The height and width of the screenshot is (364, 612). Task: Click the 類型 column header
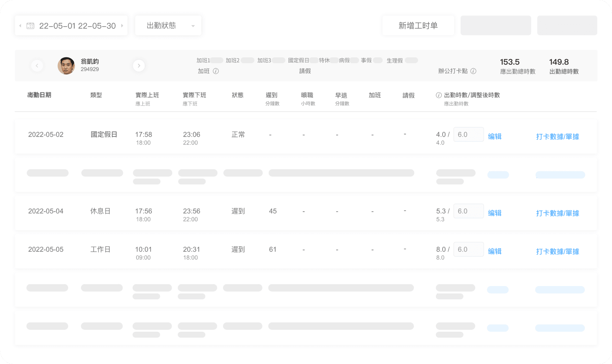pos(96,95)
